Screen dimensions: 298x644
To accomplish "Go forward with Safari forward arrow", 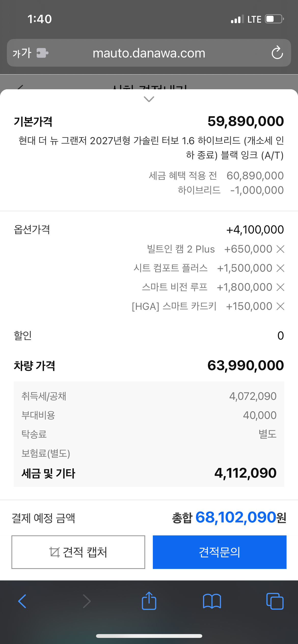I will click(87, 601).
